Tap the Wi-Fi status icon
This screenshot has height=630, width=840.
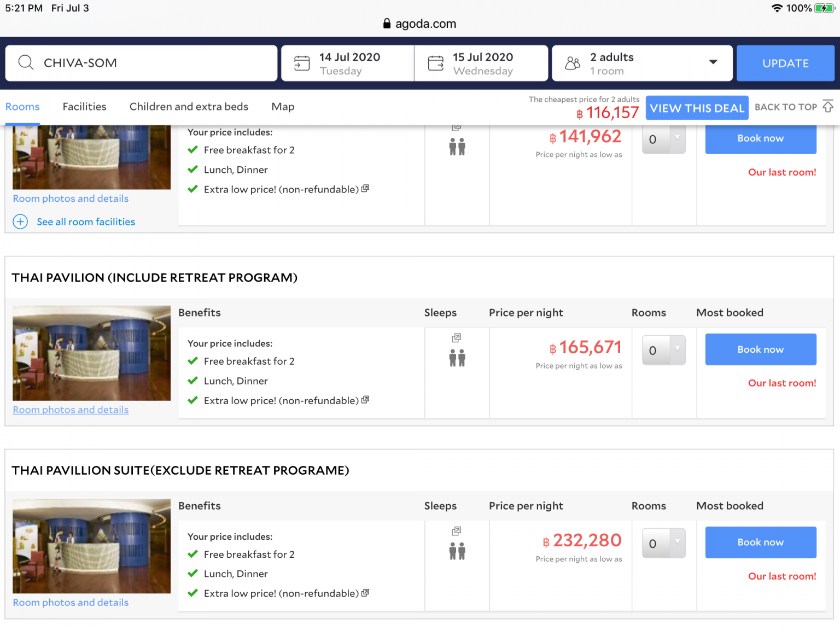point(777,8)
